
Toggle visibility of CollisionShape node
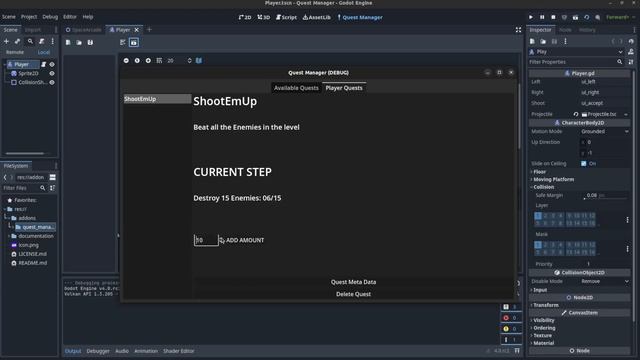tap(52, 82)
